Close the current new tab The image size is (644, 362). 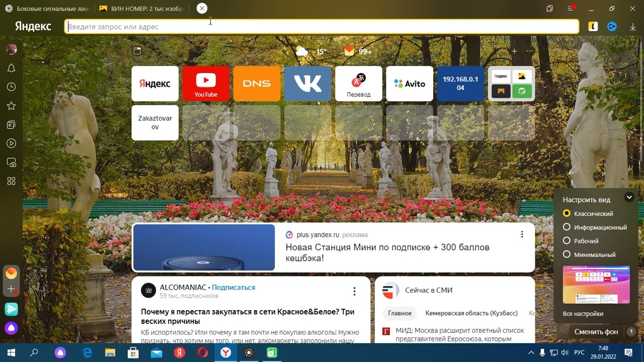coord(202,9)
